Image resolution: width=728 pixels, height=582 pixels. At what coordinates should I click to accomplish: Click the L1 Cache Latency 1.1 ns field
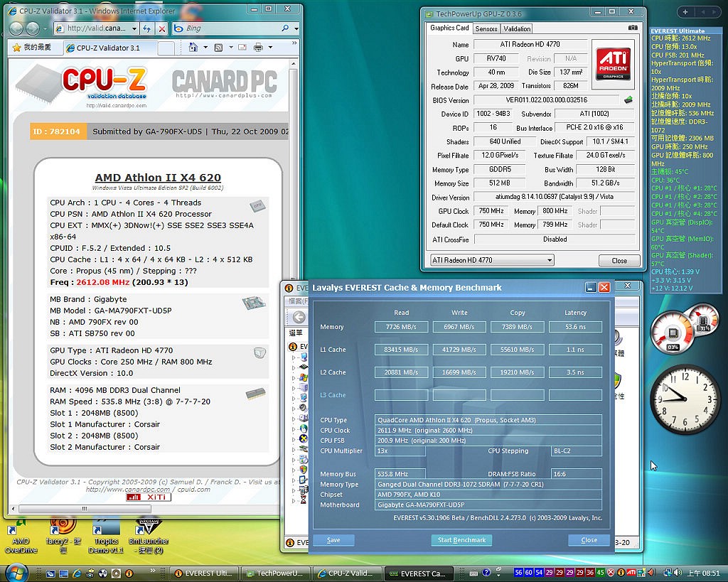(x=575, y=350)
